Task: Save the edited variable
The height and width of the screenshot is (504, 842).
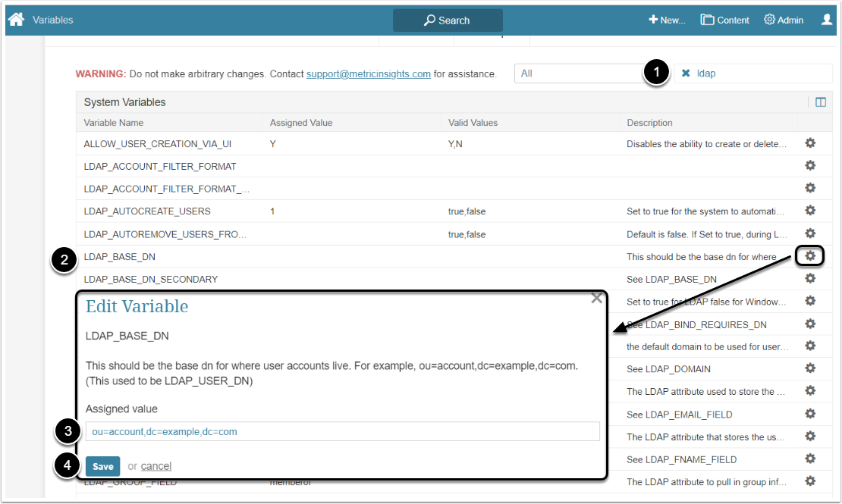Action: (102, 466)
